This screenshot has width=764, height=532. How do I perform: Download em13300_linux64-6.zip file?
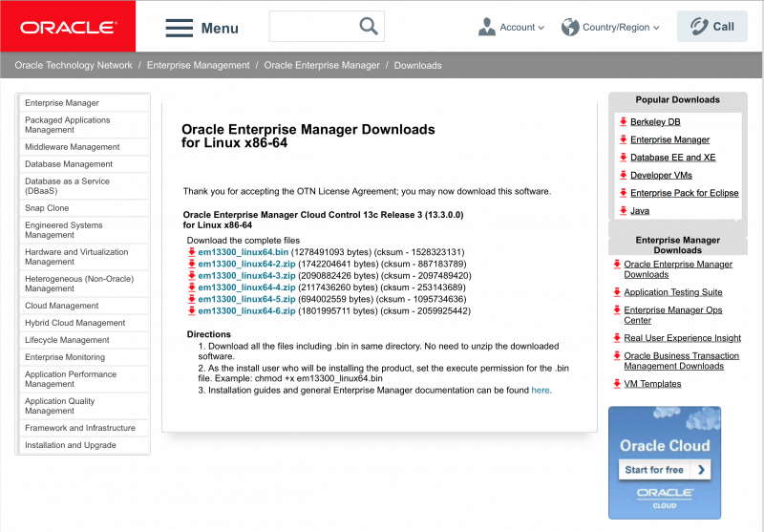[246, 310]
